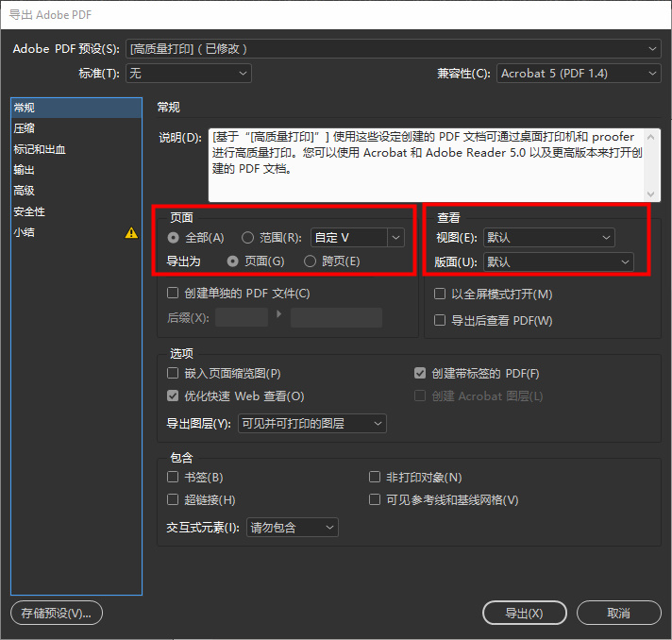Image resolution: width=672 pixels, height=640 pixels.
Task: Open 兼容性 Acrobat version dropdown
Action: tap(579, 74)
